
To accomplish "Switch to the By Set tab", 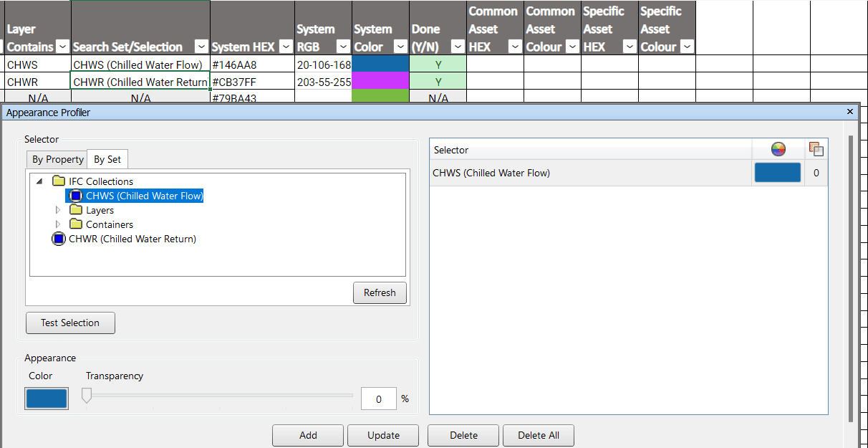I will (x=107, y=158).
